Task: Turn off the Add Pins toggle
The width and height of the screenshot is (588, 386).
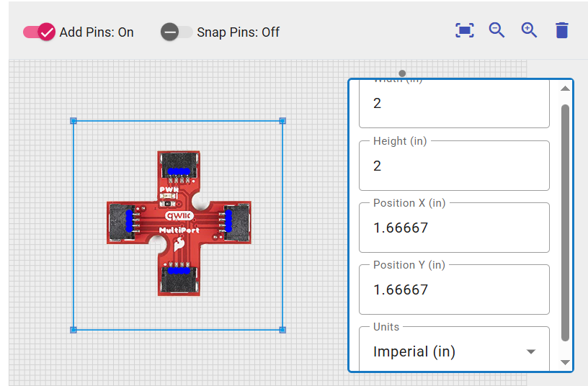Action: (x=40, y=32)
